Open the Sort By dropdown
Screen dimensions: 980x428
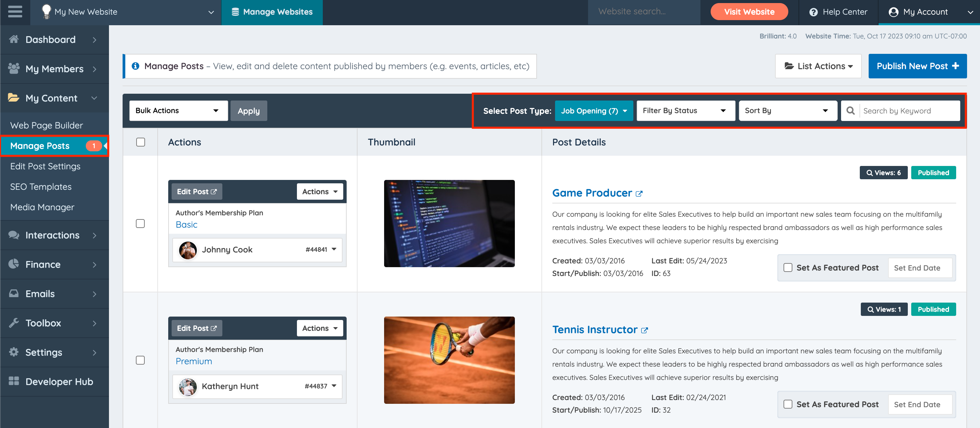tap(787, 110)
